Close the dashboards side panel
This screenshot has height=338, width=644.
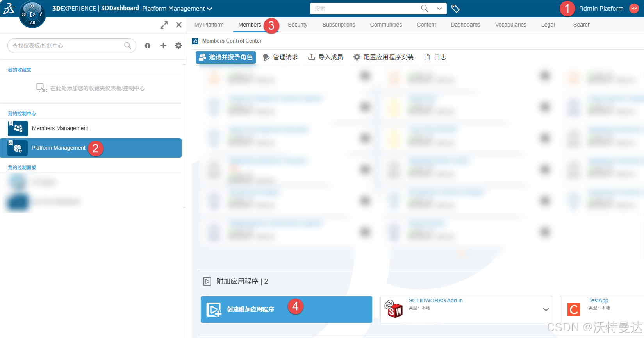pos(179,25)
